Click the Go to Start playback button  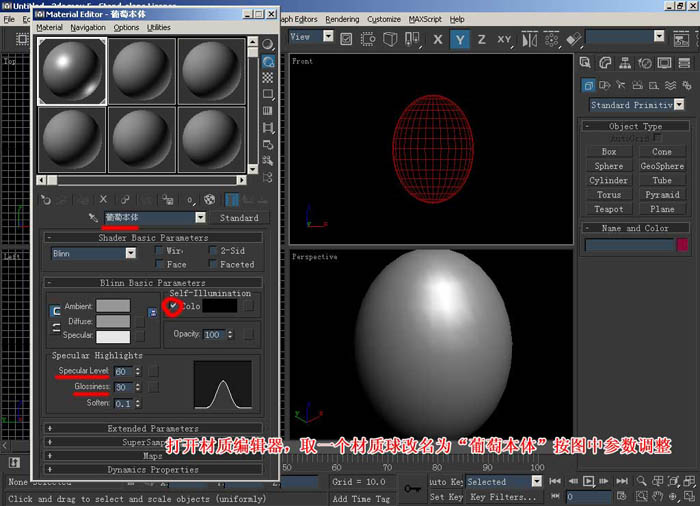555,481
